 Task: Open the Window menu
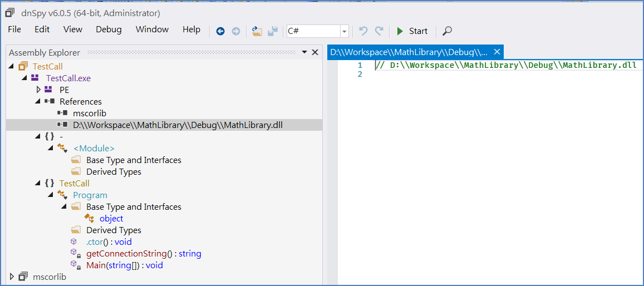(x=152, y=29)
